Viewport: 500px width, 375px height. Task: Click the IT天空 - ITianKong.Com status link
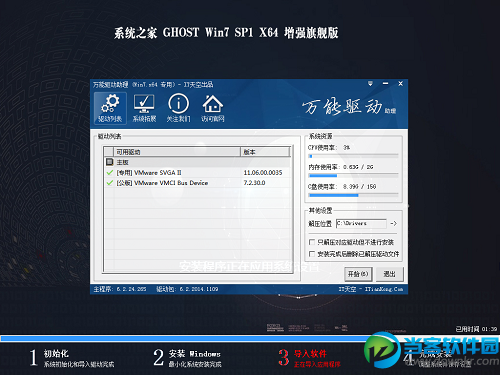[x=371, y=289]
